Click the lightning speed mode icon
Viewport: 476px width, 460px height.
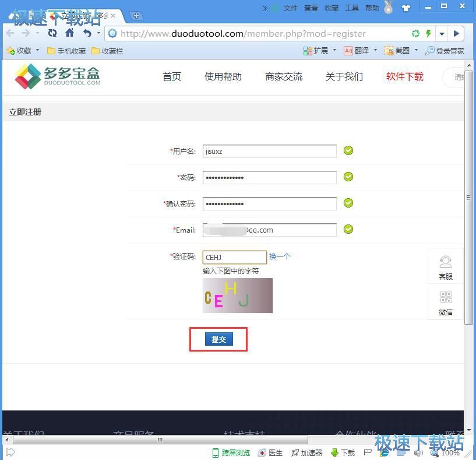428,33
